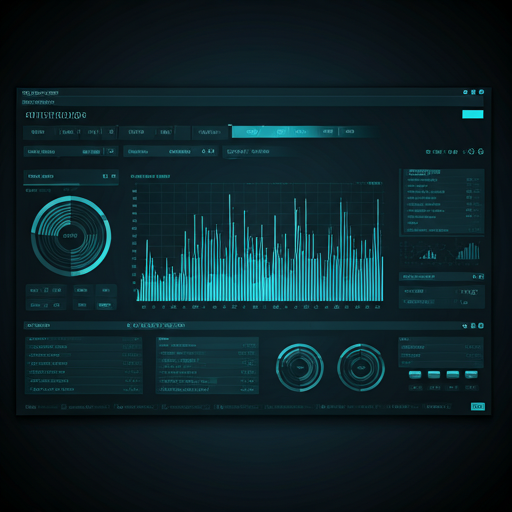
Task: Click the first button in the grid below the donut
Action: (46, 290)
